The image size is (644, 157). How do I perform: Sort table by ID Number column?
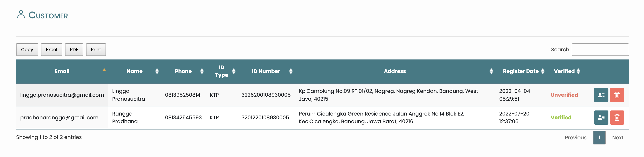290,71
